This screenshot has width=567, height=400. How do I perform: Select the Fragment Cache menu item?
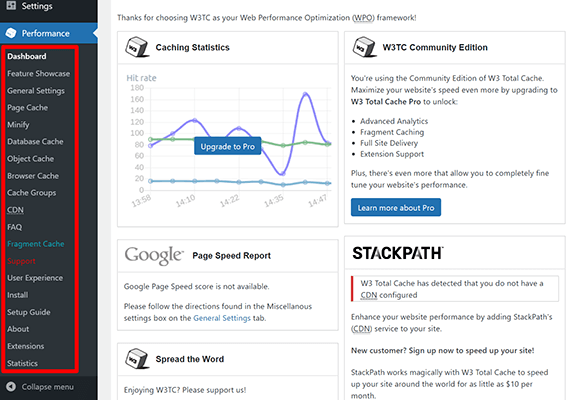tap(35, 244)
